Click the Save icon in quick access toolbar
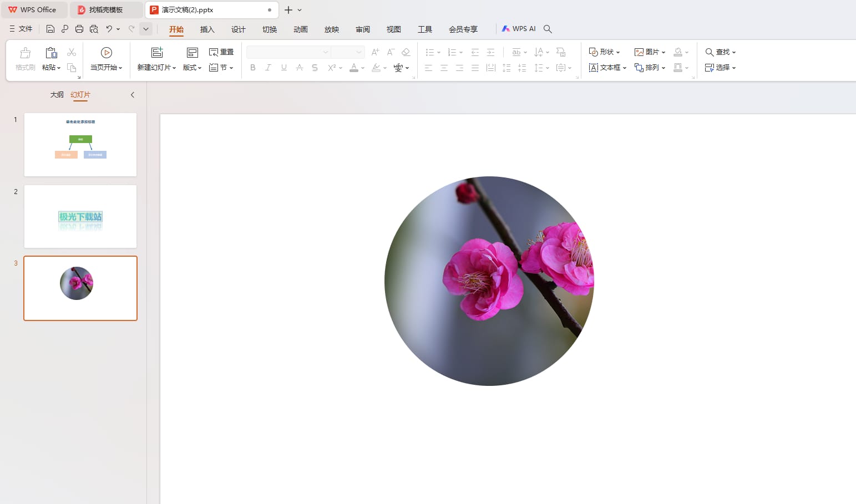The width and height of the screenshot is (856, 504). (50, 29)
